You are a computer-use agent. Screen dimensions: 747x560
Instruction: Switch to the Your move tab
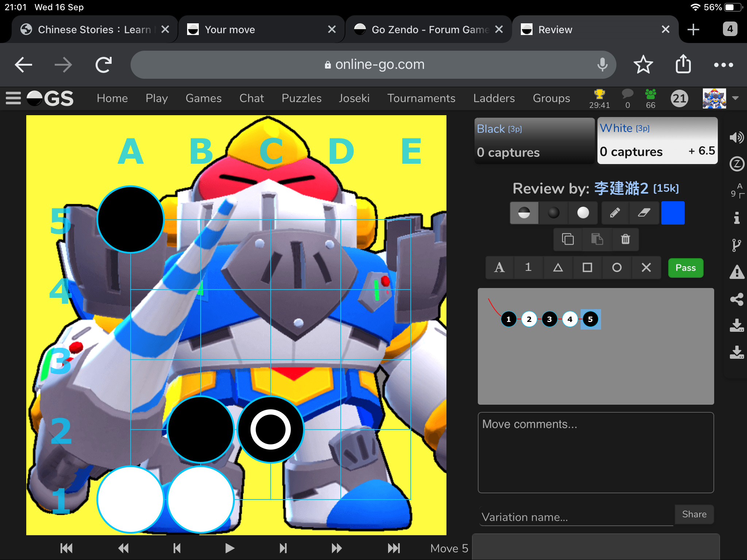(x=230, y=30)
